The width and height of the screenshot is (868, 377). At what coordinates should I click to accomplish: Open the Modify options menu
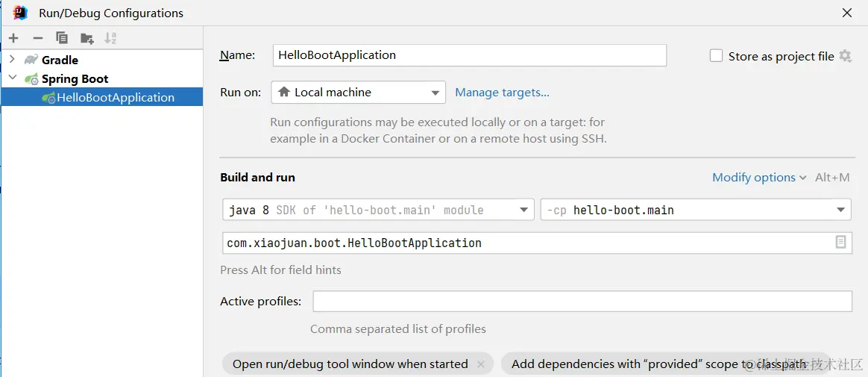pyautogui.click(x=759, y=178)
